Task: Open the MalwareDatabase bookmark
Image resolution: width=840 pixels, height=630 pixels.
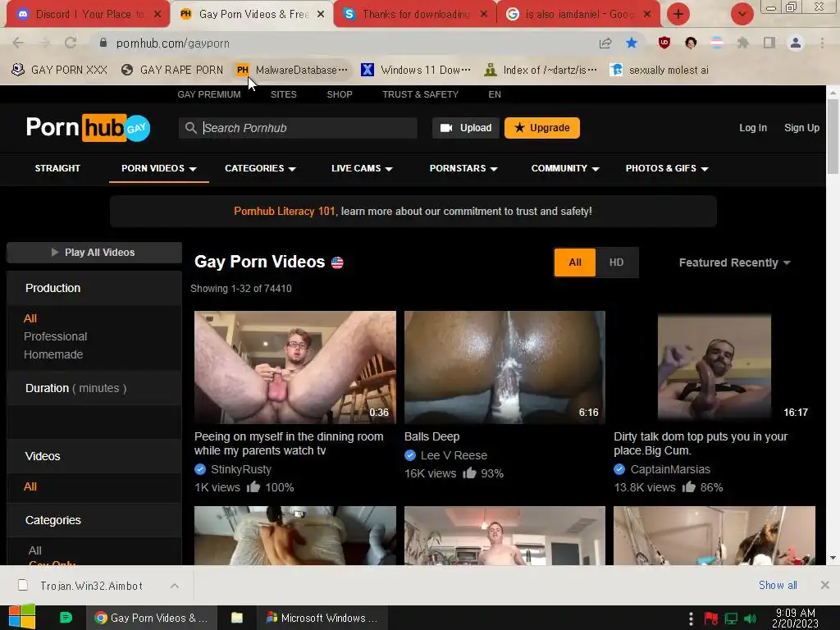Action: click(x=293, y=70)
